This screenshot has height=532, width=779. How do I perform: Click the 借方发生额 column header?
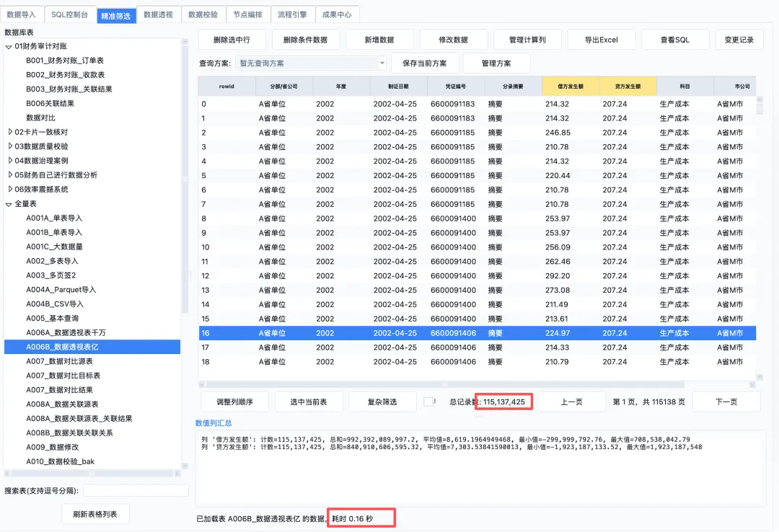[571, 86]
